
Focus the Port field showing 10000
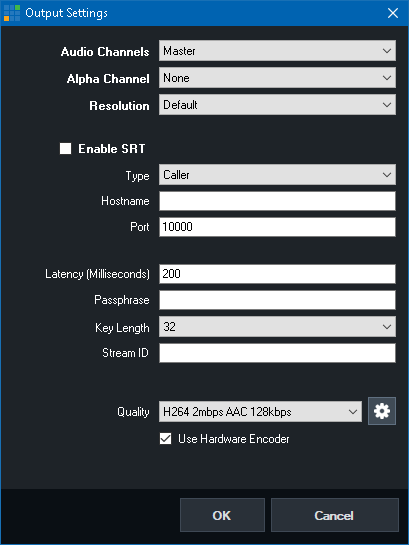[277, 227]
